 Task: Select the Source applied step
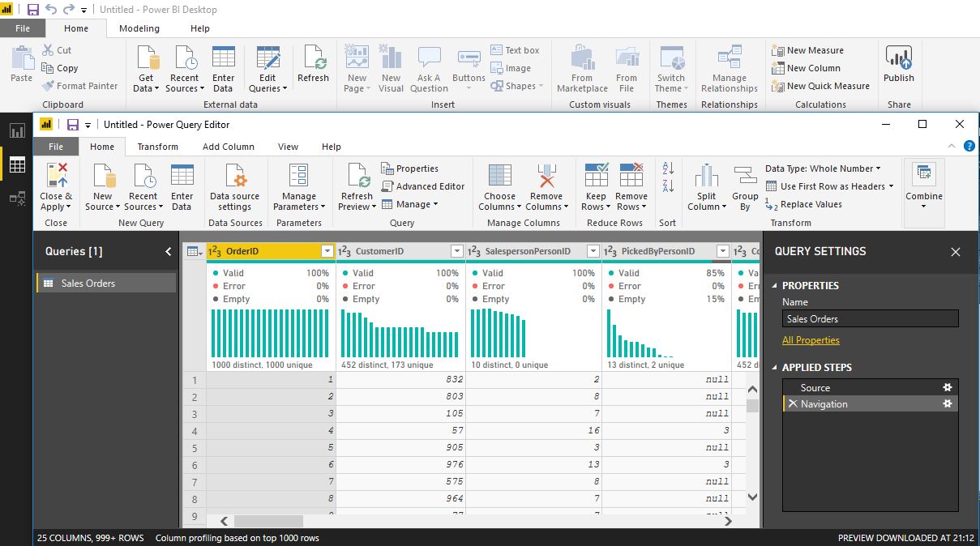coord(871,388)
